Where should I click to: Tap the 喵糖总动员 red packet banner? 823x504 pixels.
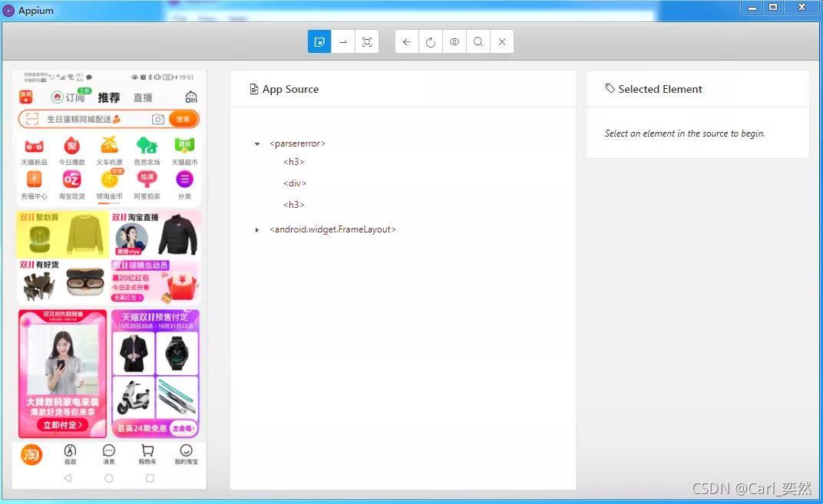[x=155, y=282]
